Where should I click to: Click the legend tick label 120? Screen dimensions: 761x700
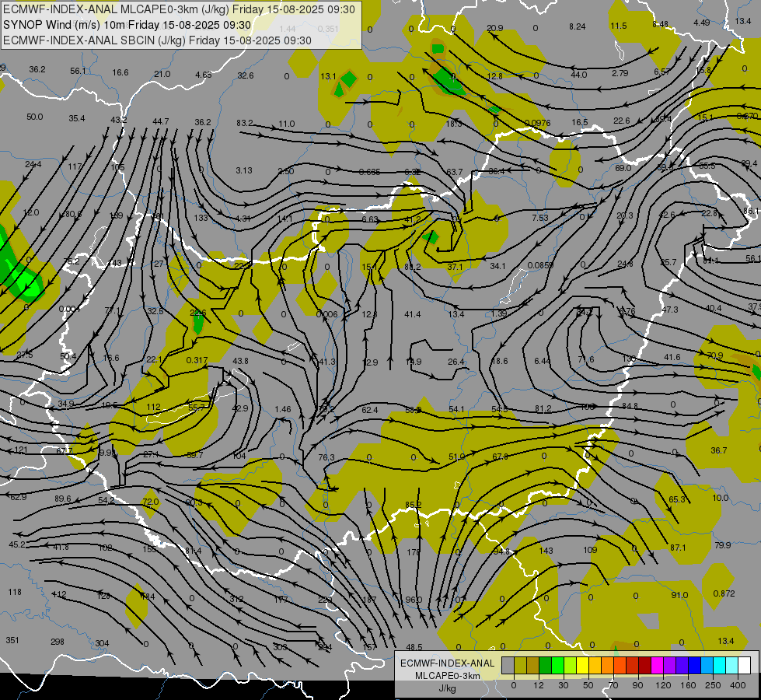coord(663,685)
